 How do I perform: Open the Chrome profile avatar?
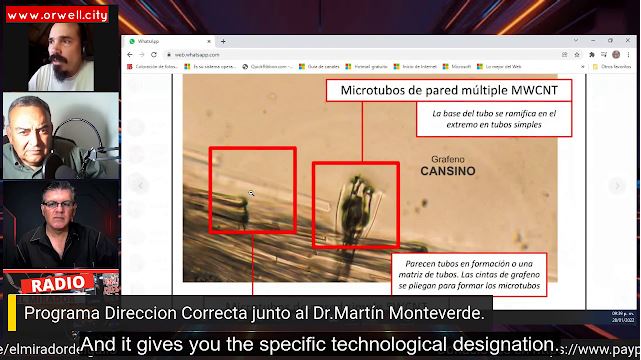click(x=616, y=54)
